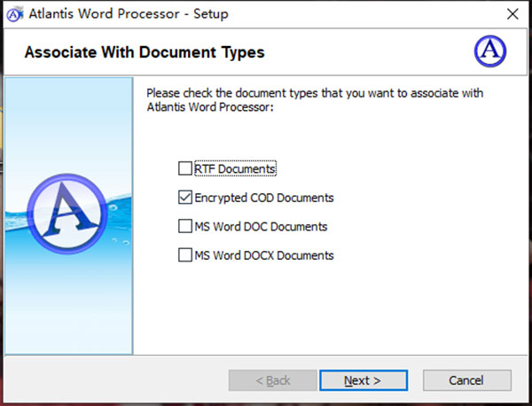Uncheck the Encrypted COD Documents checkbox
This screenshot has height=406, width=532.
[x=184, y=198]
